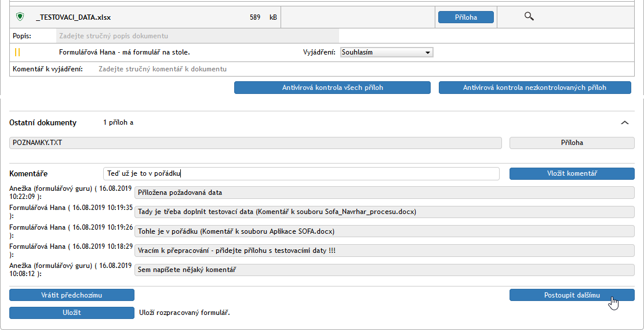Run Antivirová kontrola nezkontrolovaných příloh
Image resolution: width=644 pixels, height=330 pixels.
pyautogui.click(x=534, y=88)
